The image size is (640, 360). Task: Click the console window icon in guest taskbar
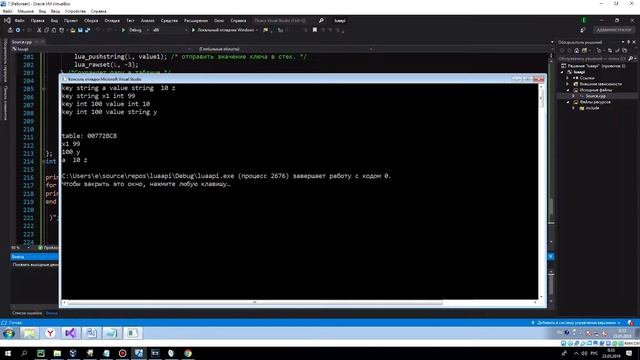(x=133, y=333)
